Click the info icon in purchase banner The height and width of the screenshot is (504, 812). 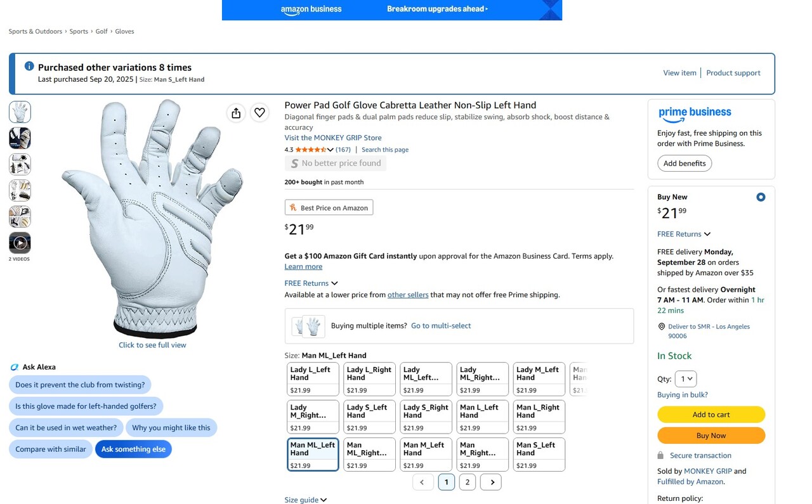29,67
